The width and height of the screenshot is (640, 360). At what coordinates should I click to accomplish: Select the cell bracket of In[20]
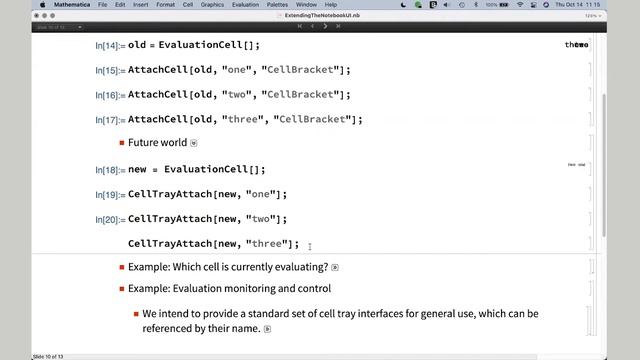pos(591,219)
